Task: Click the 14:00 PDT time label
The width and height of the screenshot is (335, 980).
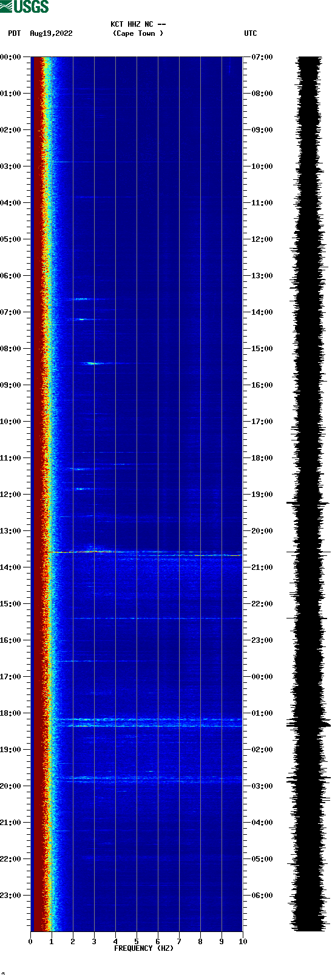Action: (11, 567)
